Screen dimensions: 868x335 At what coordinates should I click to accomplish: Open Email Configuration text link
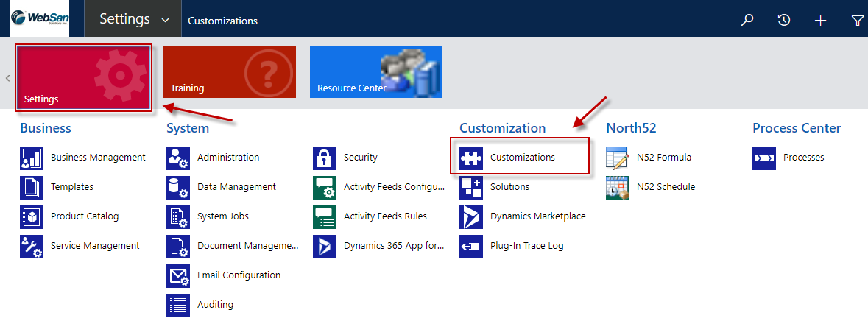(239, 275)
